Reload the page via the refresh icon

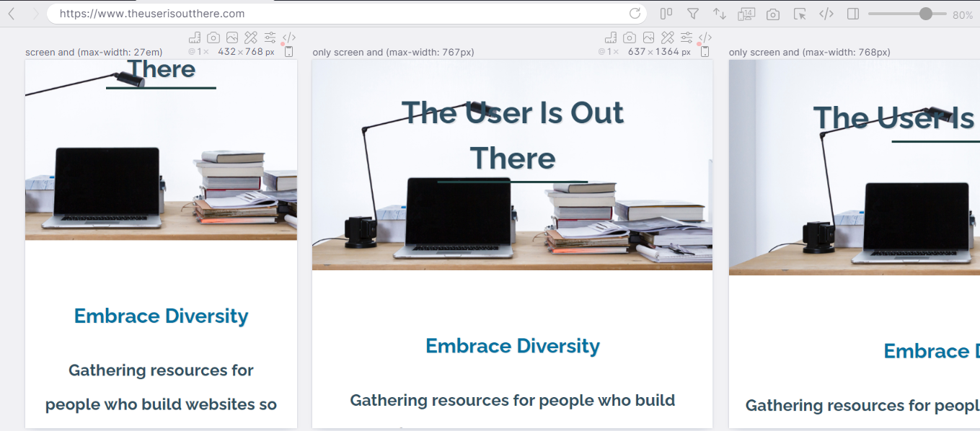pos(635,13)
